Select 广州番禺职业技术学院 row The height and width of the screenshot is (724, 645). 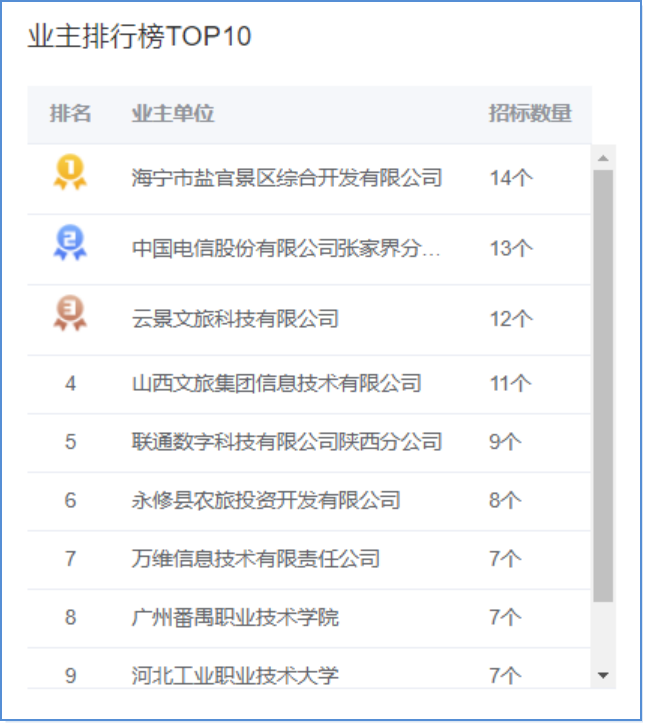(309, 618)
